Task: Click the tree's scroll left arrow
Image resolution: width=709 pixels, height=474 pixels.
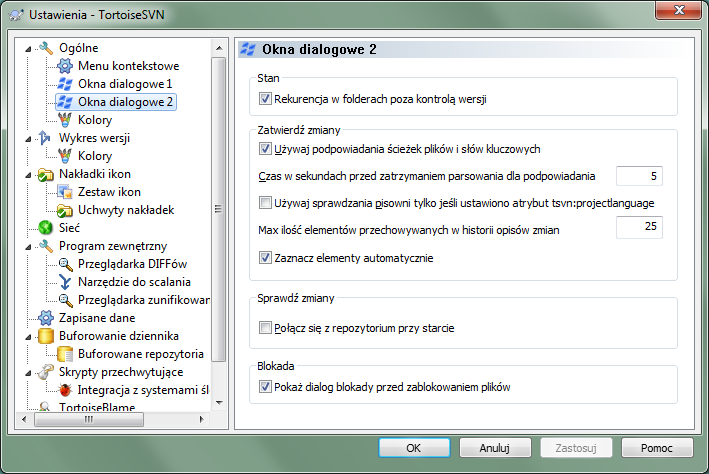Action: click(24, 419)
